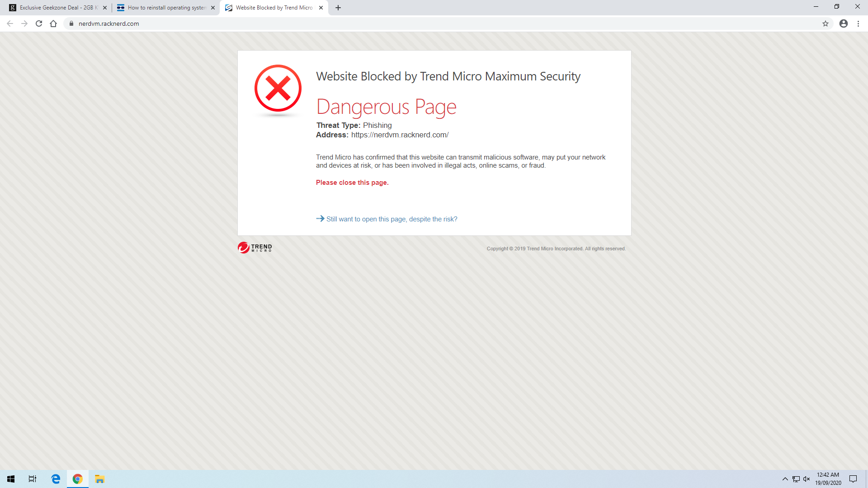Image resolution: width=868 pixels, height=488 pixels.
Task: Close the How to reinstall operating system tab
Action: click(x=213, y=8)
